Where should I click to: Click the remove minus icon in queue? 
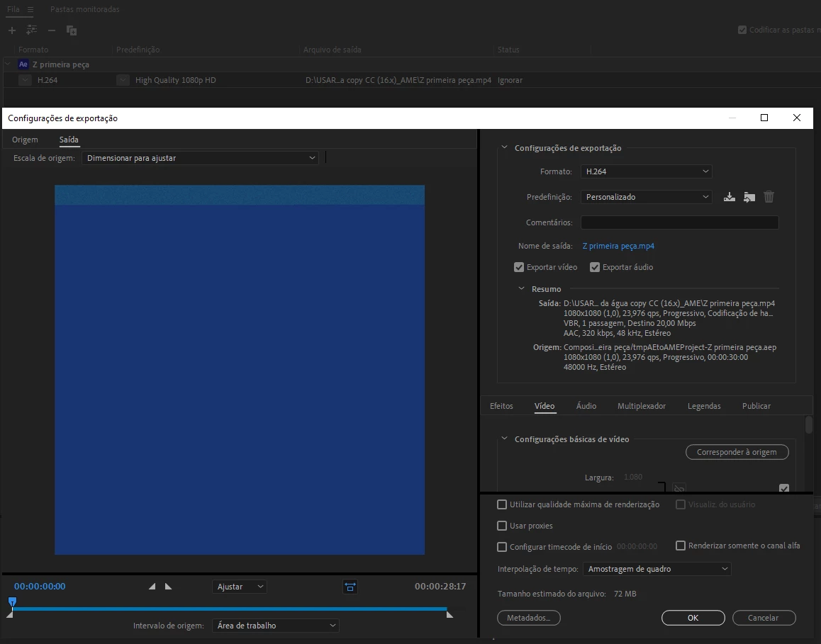click(51, 30)
